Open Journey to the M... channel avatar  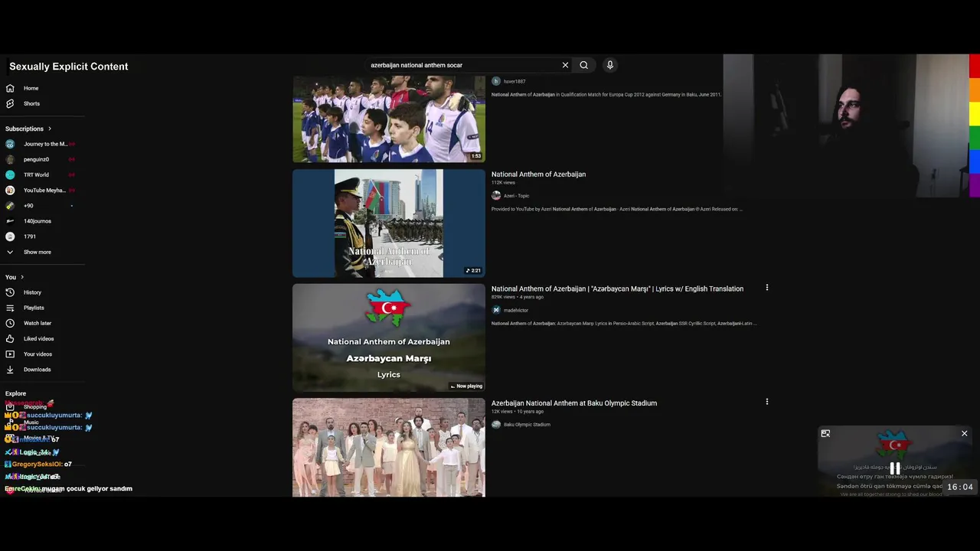click(x=10, y=144)
